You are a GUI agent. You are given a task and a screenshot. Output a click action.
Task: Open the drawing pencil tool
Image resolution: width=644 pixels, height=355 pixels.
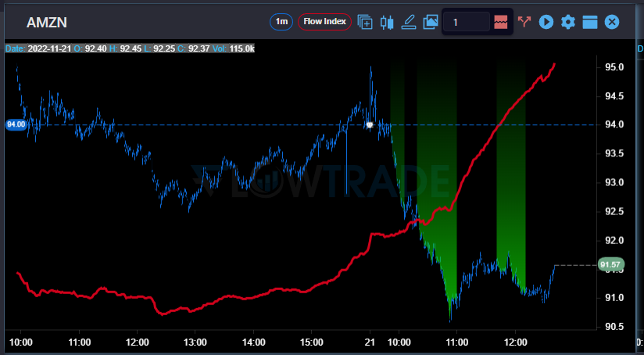[408, 22]
